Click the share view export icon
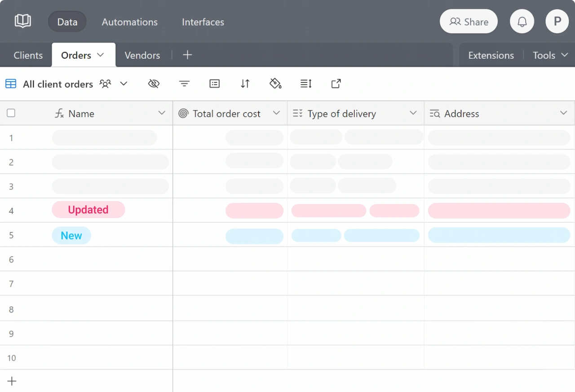Image resolution: width=575 pixels, height=392 pixels. [x=336, y=84]
